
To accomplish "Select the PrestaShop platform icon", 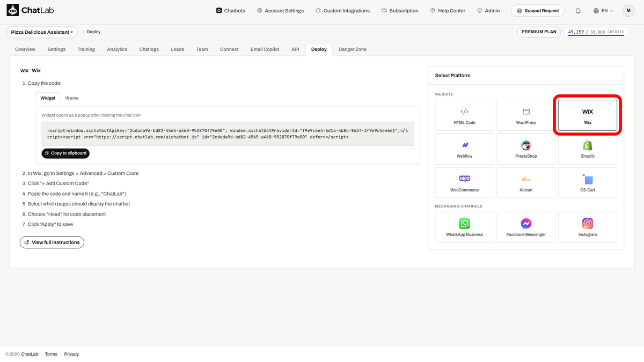I will click(x=526, y=145).
